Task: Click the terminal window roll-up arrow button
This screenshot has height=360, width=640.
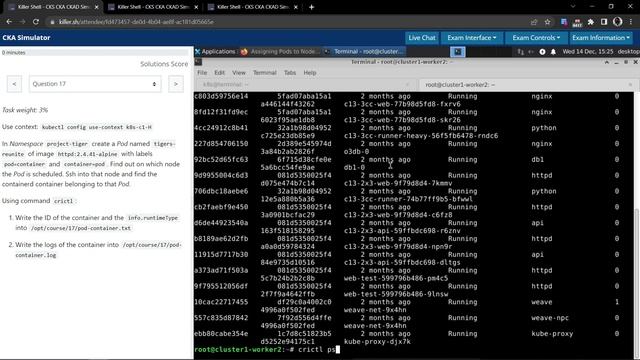Action: 607,62
